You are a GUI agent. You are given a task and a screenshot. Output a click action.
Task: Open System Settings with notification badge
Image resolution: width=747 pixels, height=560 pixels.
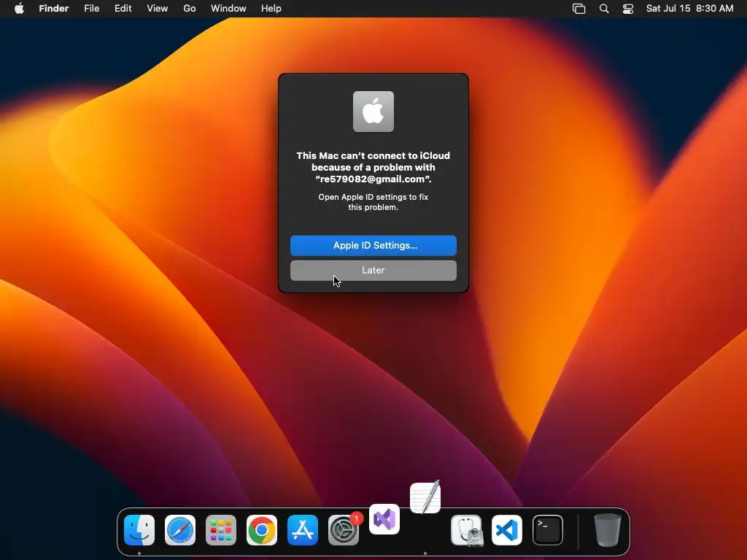coord(344,530)
